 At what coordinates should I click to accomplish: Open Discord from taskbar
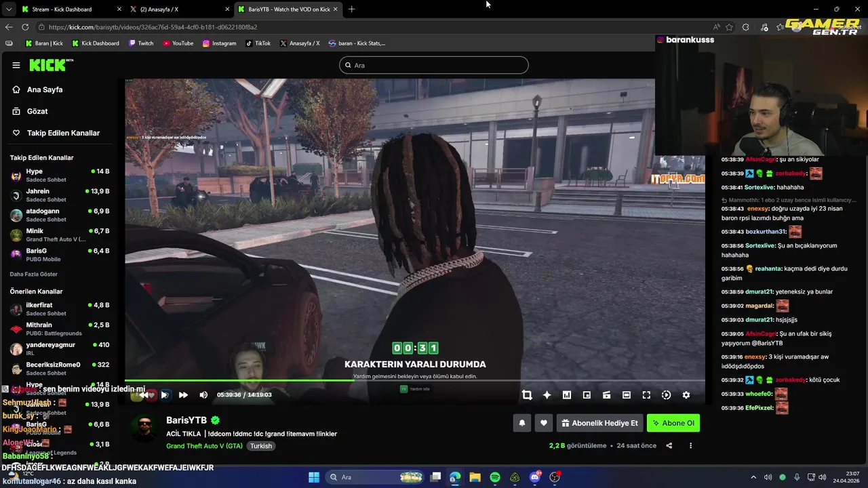point(535,477)
